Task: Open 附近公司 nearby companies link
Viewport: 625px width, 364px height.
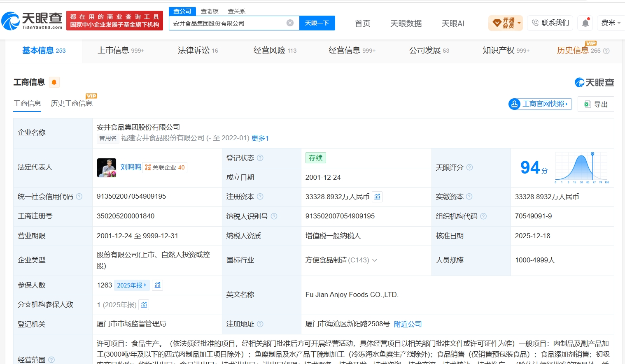Action: 408,324
